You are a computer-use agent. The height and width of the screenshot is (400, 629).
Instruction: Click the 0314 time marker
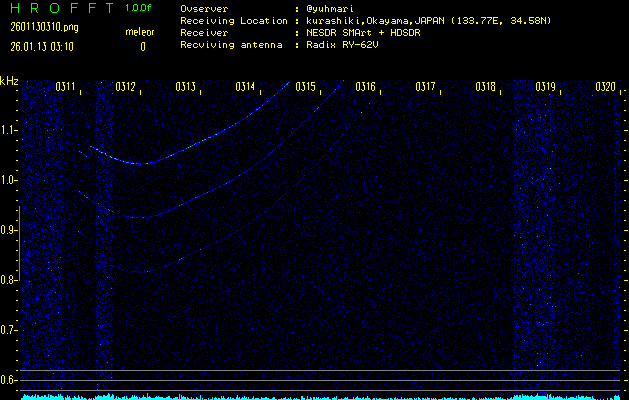pos(246,87)
